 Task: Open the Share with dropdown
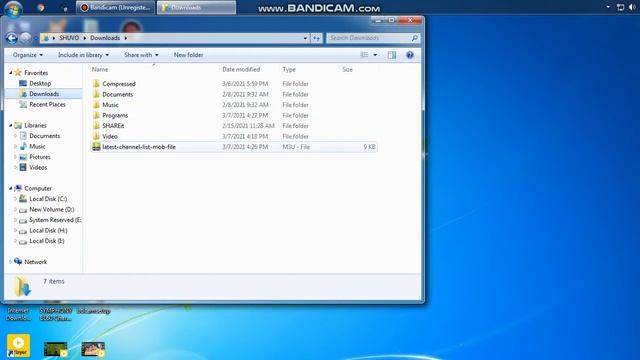(141, 55)
